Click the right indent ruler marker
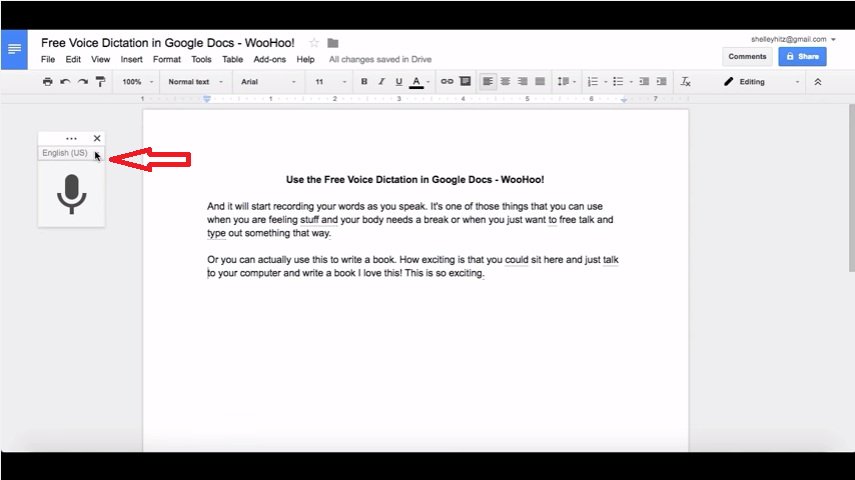 point(624,100)
